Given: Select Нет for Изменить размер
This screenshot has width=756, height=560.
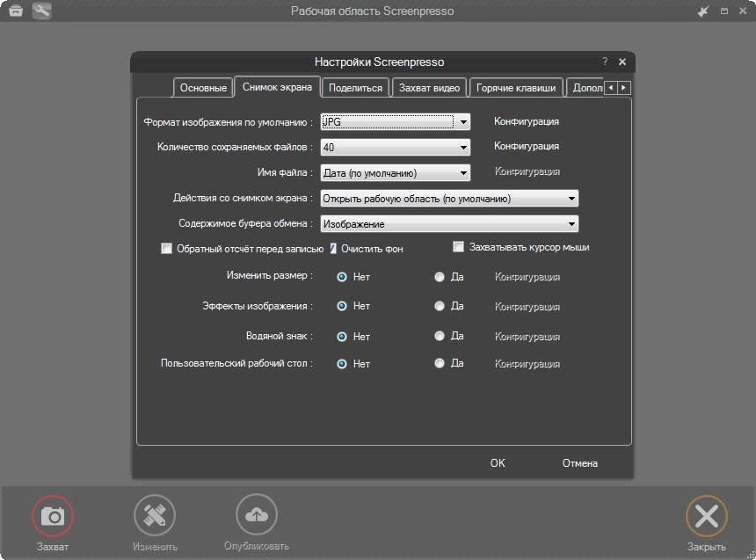Looking at the screenshot, I should [x=342, y=277].
